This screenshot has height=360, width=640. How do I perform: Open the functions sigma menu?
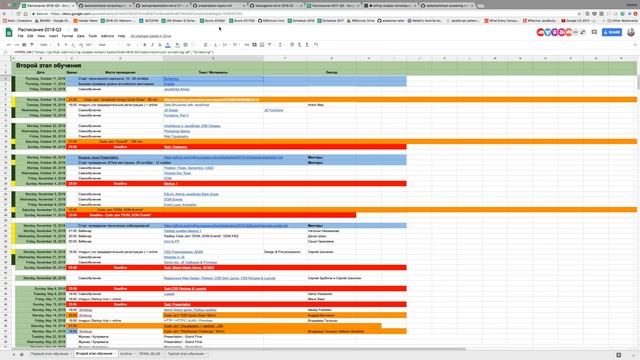[280, 45]
